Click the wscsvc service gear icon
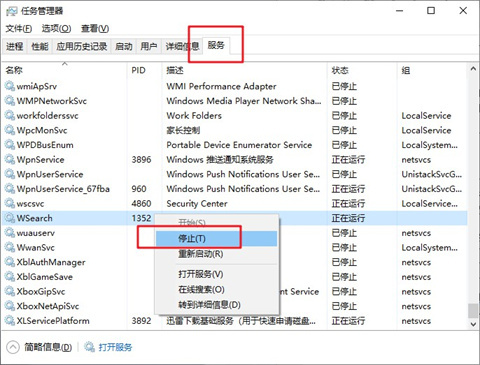 point(10,203)
